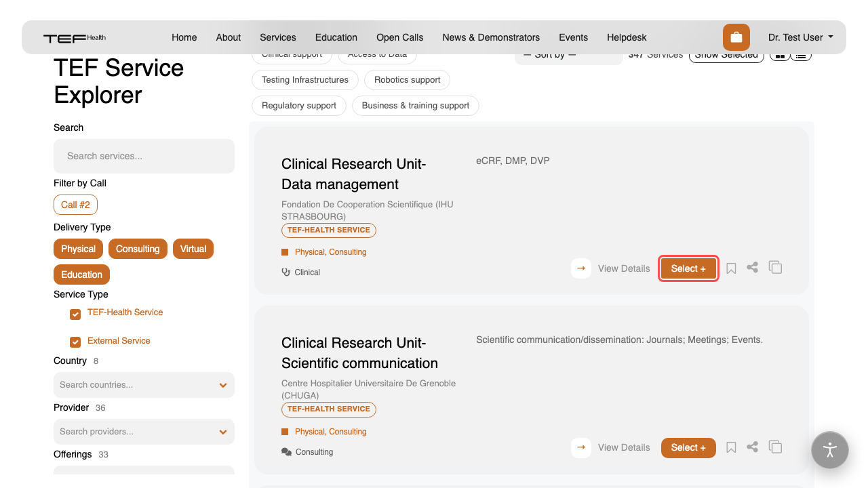Copy the Scientific communication service card
868x488 pixels.
click(775, 446)
